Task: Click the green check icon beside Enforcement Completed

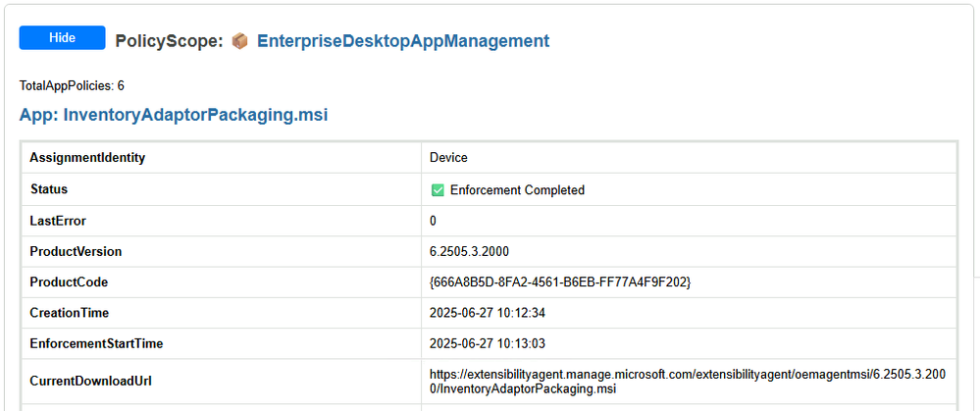Action: (x=438, y=190)
